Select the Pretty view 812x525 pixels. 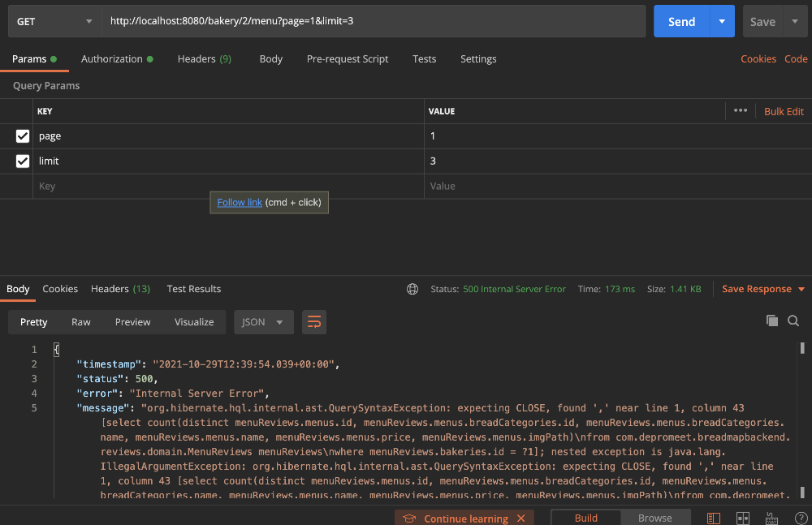pos(33,322)
